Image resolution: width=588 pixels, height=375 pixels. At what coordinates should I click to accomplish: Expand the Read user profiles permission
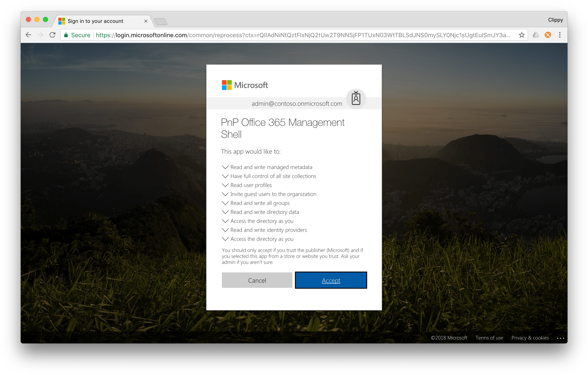coord(225,185)
